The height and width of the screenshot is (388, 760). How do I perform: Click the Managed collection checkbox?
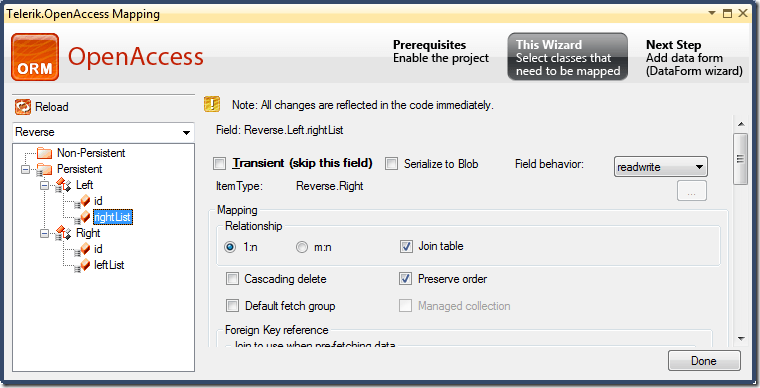pos(405,306)
